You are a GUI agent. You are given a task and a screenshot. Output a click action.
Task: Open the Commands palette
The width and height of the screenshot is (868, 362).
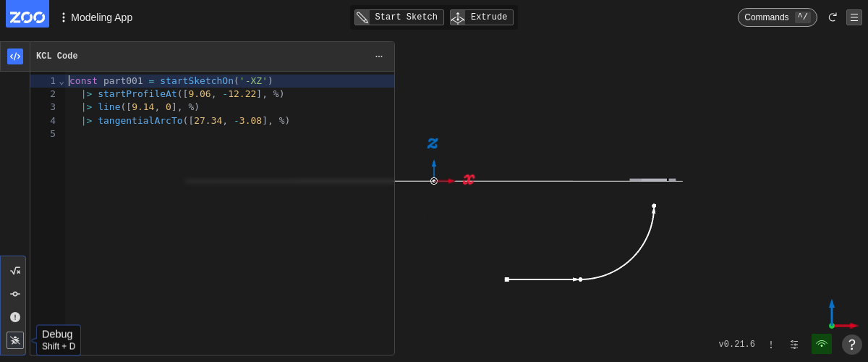tap(777, 17)
